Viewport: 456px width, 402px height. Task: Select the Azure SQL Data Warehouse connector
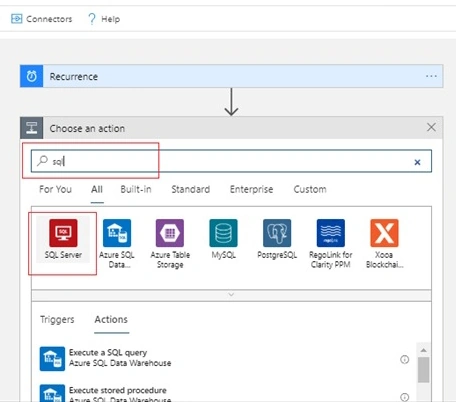click(117, 244)
